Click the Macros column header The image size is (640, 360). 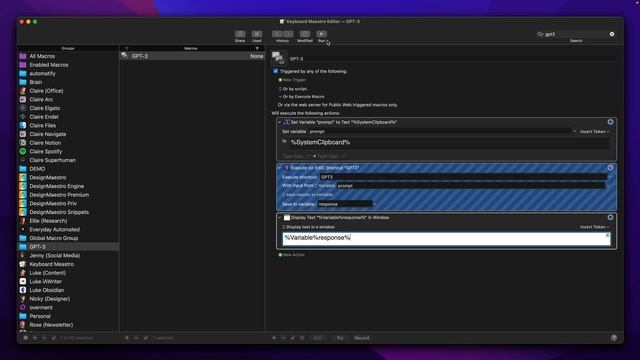tap(191, 49)
